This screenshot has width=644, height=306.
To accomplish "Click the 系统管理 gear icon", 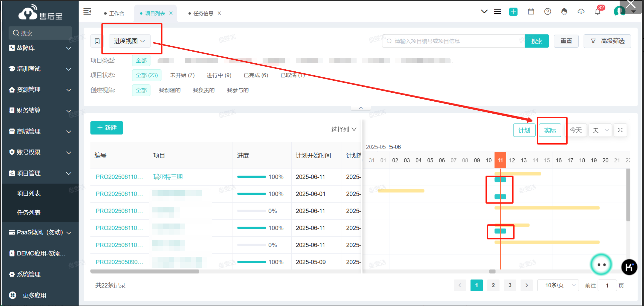I will [x=12, y=274].
